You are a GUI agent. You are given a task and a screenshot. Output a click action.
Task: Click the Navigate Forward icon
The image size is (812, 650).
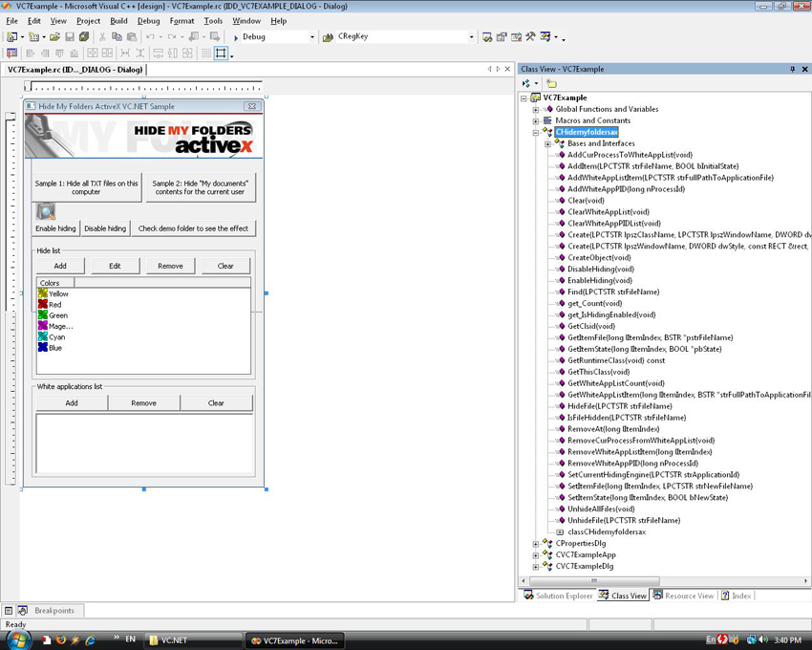(x=214, y=37)
